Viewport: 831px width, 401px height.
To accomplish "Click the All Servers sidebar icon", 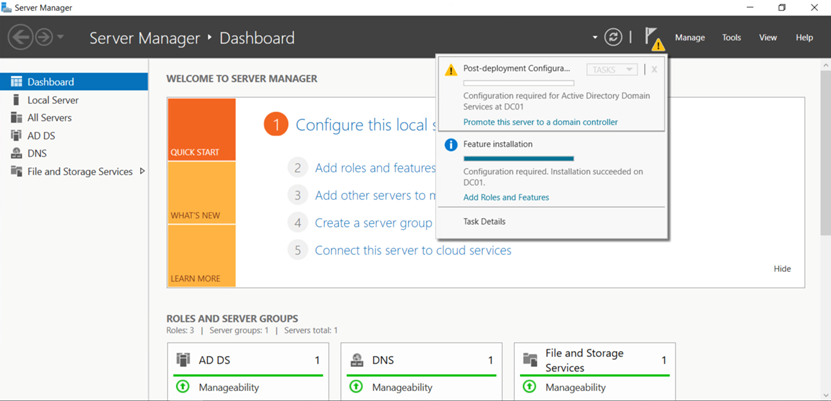I will click(16, 118).
